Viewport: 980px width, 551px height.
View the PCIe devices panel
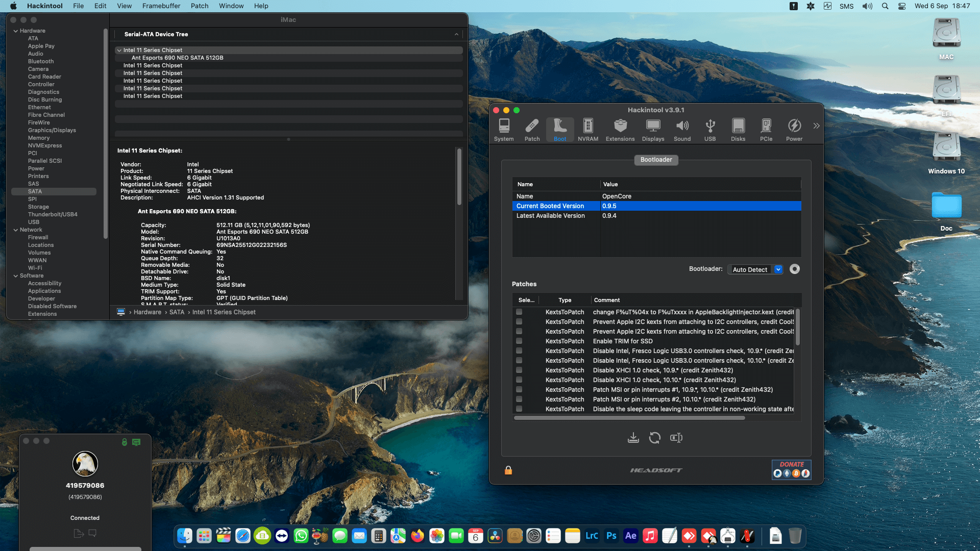coord(766,129)
